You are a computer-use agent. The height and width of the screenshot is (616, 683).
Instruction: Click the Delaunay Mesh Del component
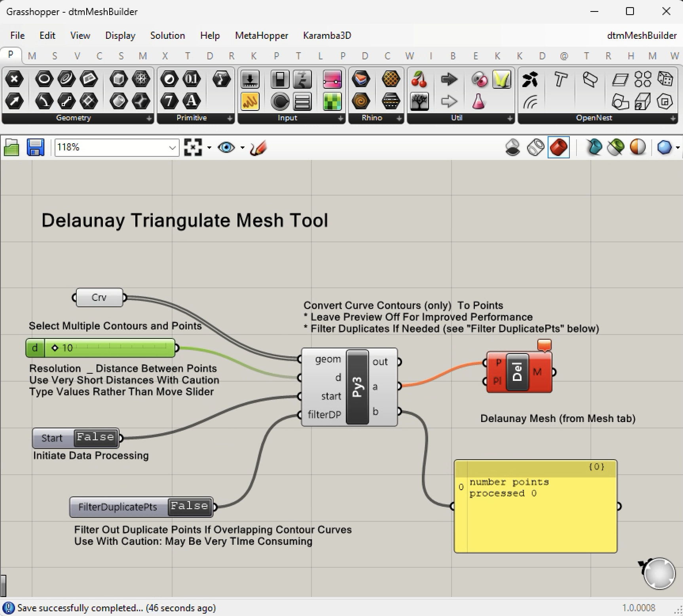(x=517, y=372)
